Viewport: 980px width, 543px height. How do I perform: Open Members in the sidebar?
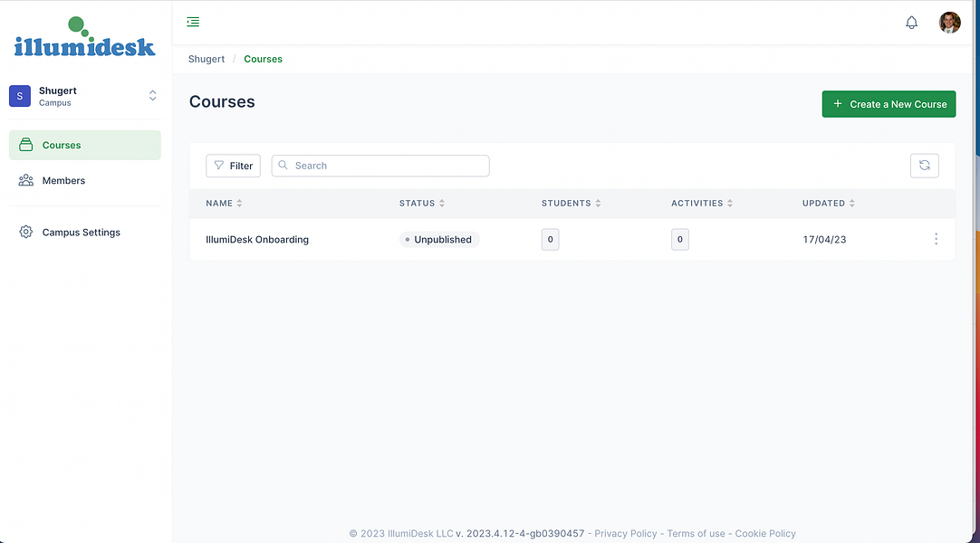[x=85, y=180]
